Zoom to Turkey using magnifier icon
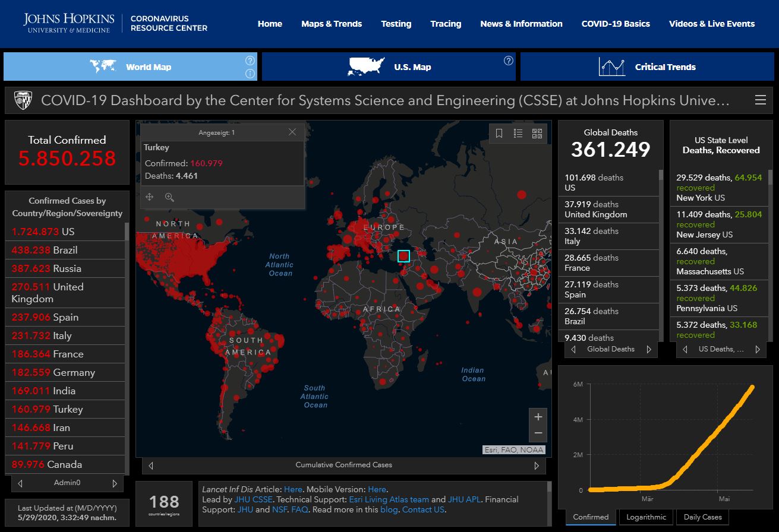The image size is (779, 532). (x=169, y=197)
